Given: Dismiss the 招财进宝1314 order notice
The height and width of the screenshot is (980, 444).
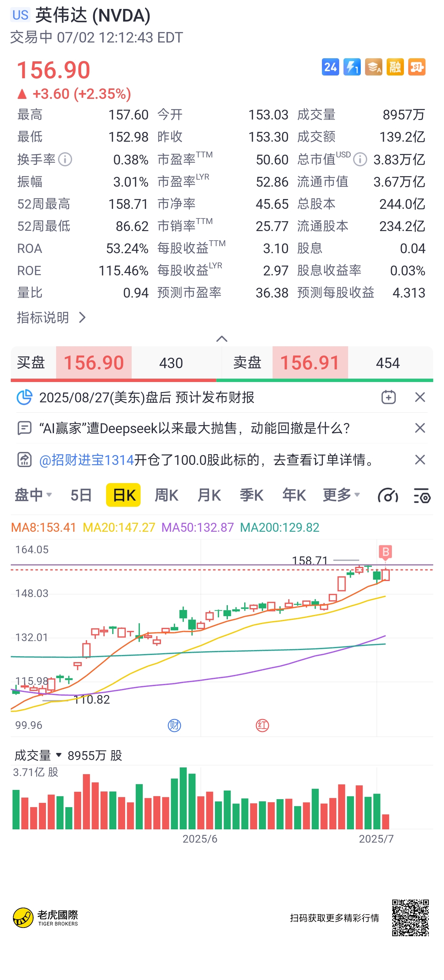Looking at the screenshot, I should (420, 460).
